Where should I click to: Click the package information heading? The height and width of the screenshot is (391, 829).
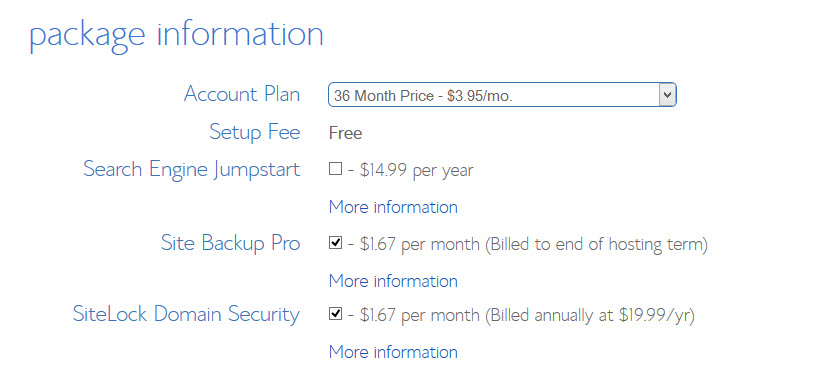pos(176,35)
